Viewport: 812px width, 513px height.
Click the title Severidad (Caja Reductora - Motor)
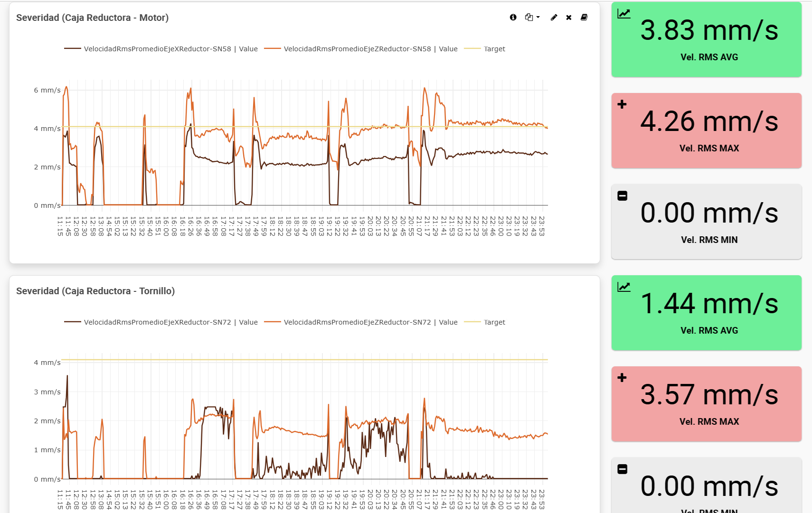click(x=93, y=18)
